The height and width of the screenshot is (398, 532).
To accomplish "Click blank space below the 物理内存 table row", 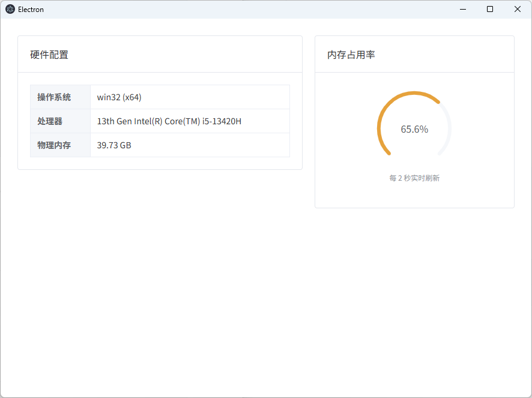I will [160, 163].
